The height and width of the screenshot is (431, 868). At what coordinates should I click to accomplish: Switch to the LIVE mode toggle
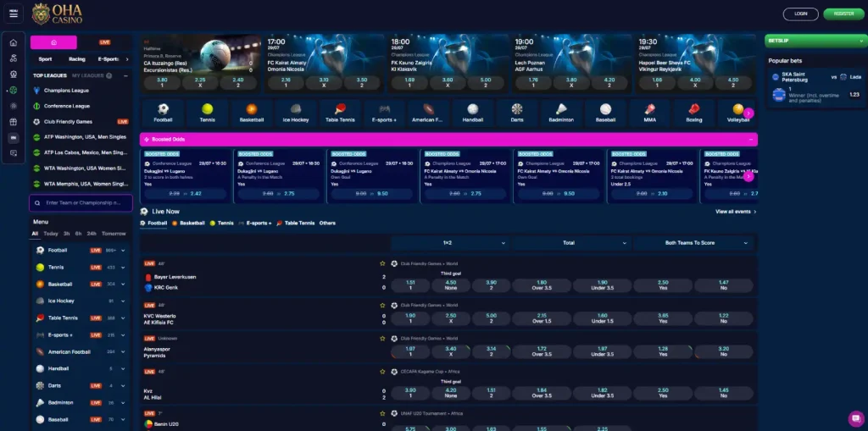[x=104, y=42]
